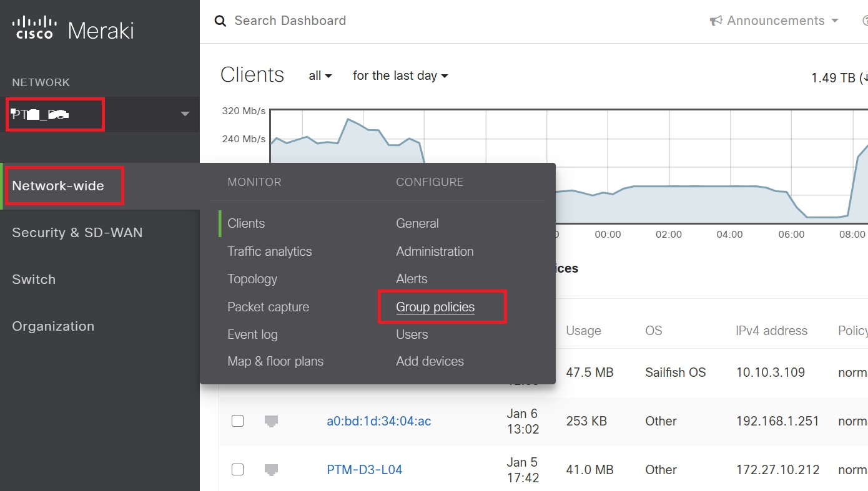Screen dimensions: 868x491
Task: Click the 41.0 MB usage value
Action: [589, 470]
